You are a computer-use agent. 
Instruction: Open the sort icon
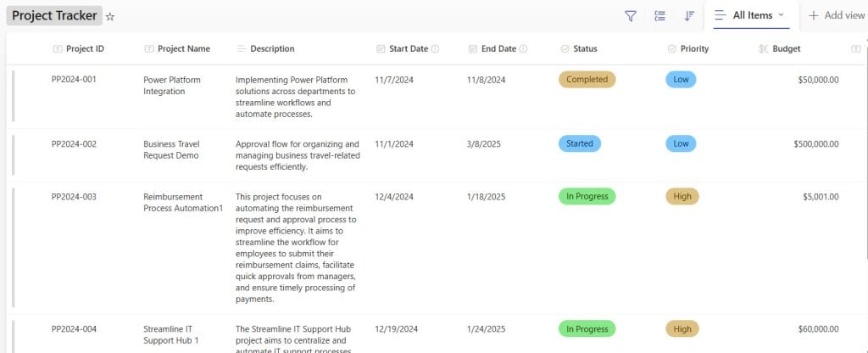point(689,15)
